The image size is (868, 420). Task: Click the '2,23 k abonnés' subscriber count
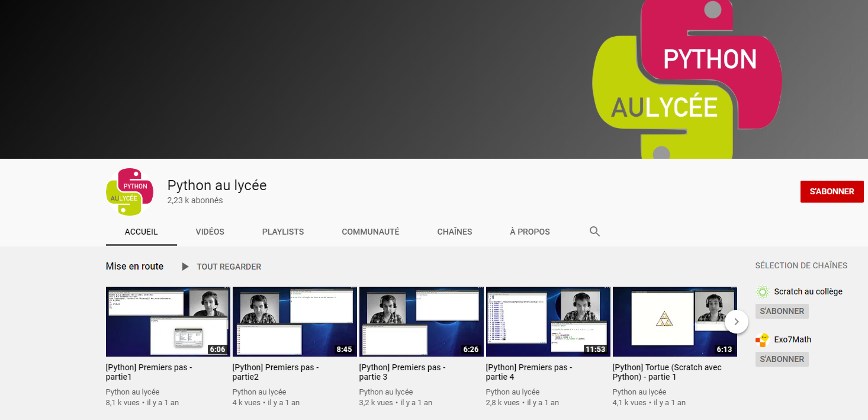(x=195, y=200)
